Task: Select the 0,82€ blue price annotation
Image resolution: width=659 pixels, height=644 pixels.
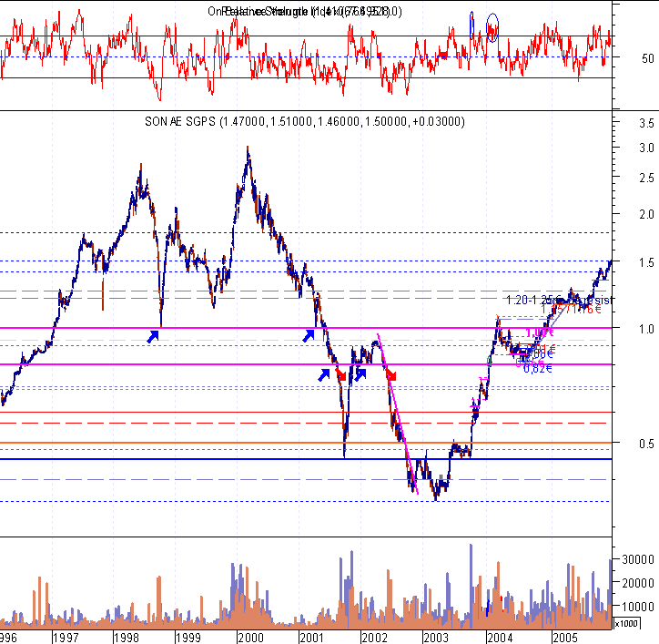Action: click(x=538, y=369)
